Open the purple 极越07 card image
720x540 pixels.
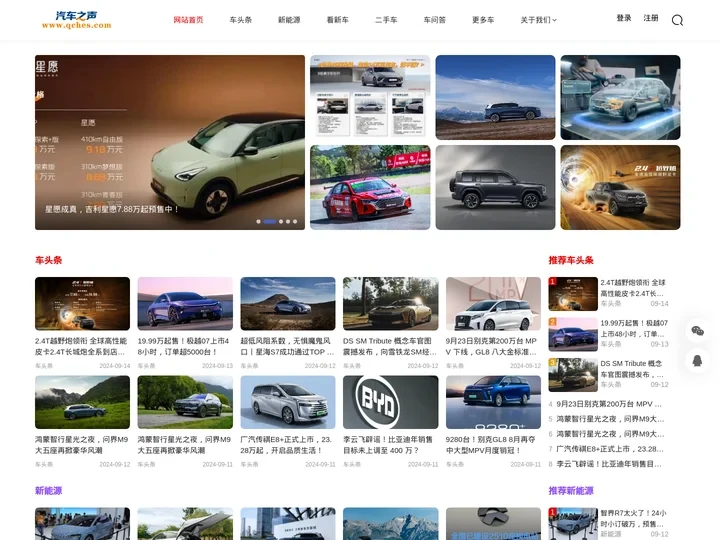coord(185,304)
